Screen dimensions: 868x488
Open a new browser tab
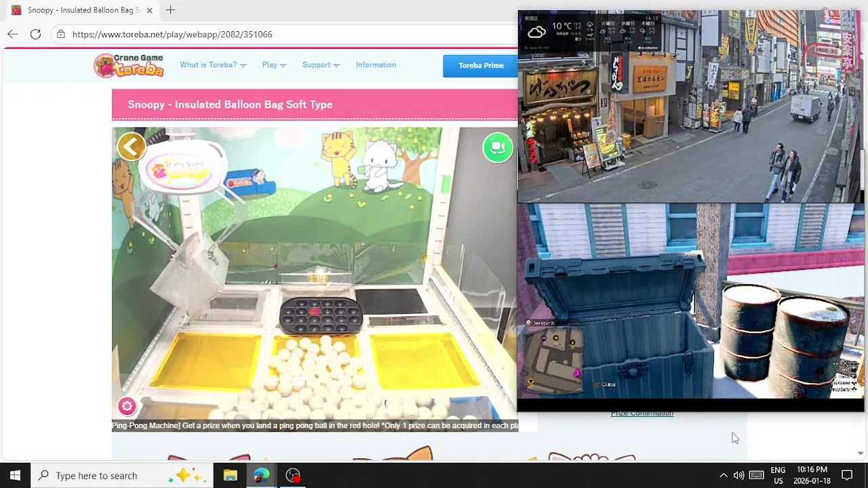170,10
